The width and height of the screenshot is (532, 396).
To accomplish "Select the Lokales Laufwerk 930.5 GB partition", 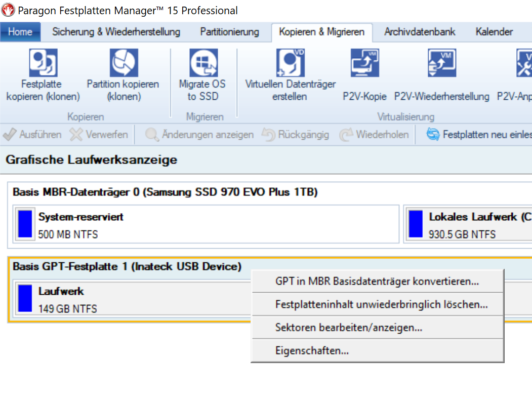I will point(468,224).
